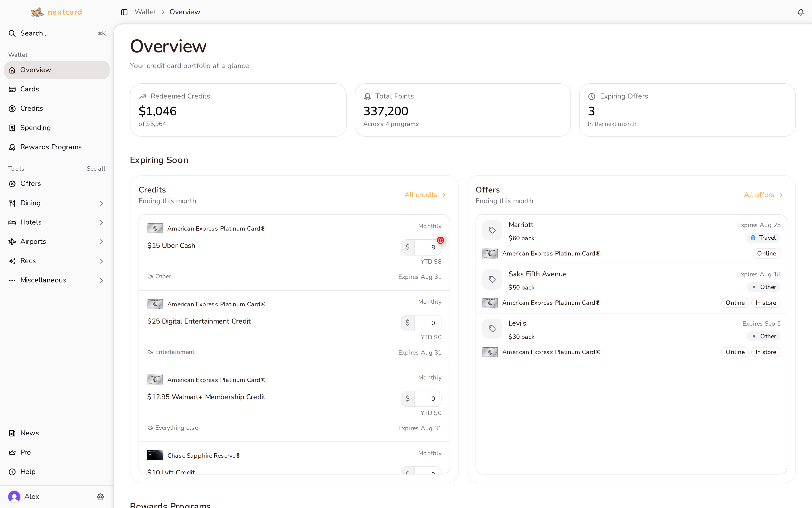Open Overview in the sidebar
The width and height of the screenshot is (812, 508).
click(x=57, y=70)
